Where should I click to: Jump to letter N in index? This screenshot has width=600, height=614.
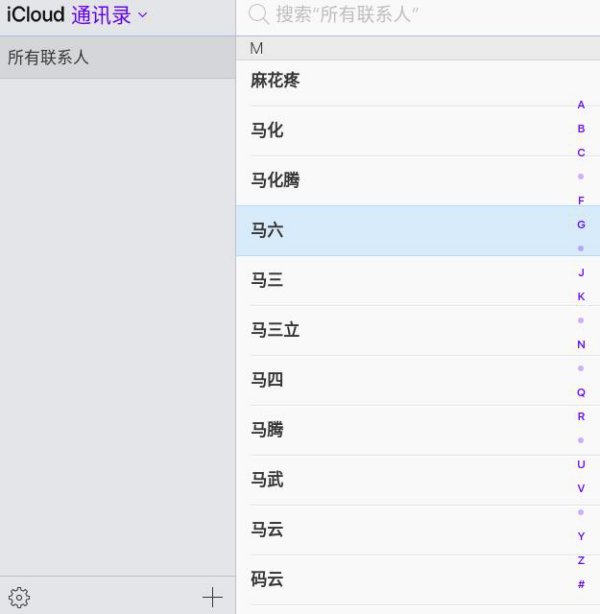581,344
